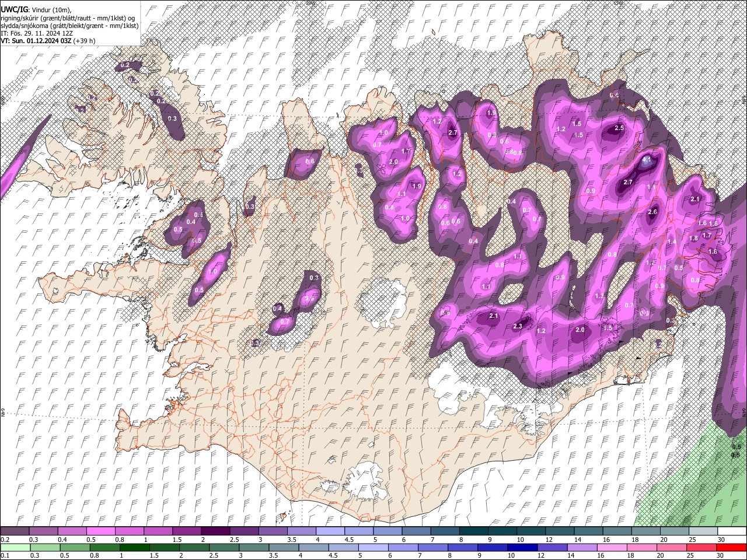Pick the pale pink 16 swatch in rain scale

pyautogui.click(x=612, y=547)
